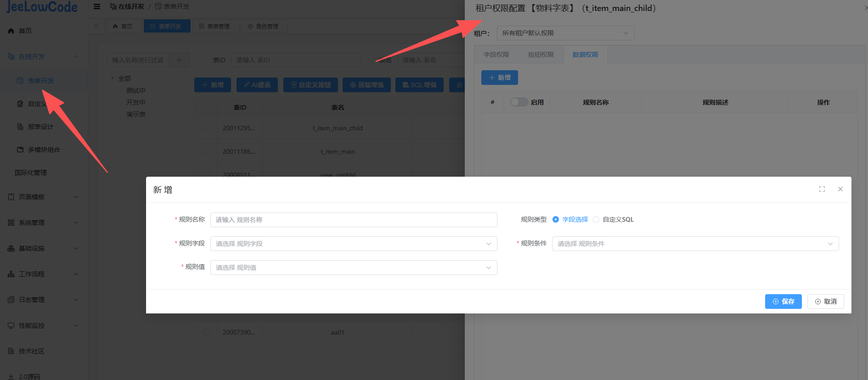Click the 保存 button

[783, 302]
